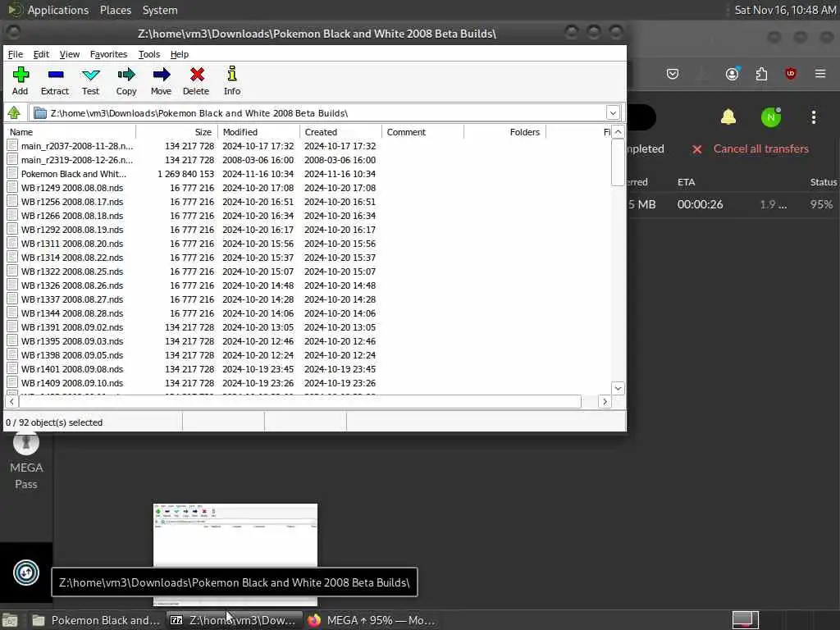Click show desktop icon in bottom panel
The image size is (840, 630).
(x=10, y=620)
